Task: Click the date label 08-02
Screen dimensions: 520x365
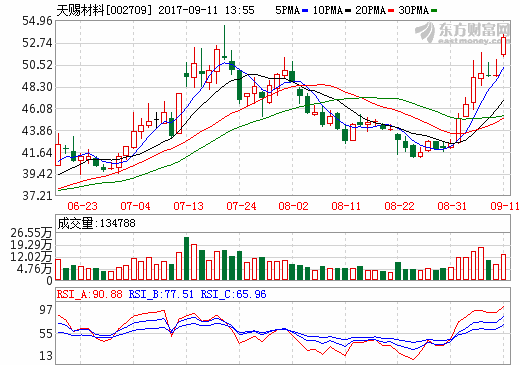Action: (293, 206)
